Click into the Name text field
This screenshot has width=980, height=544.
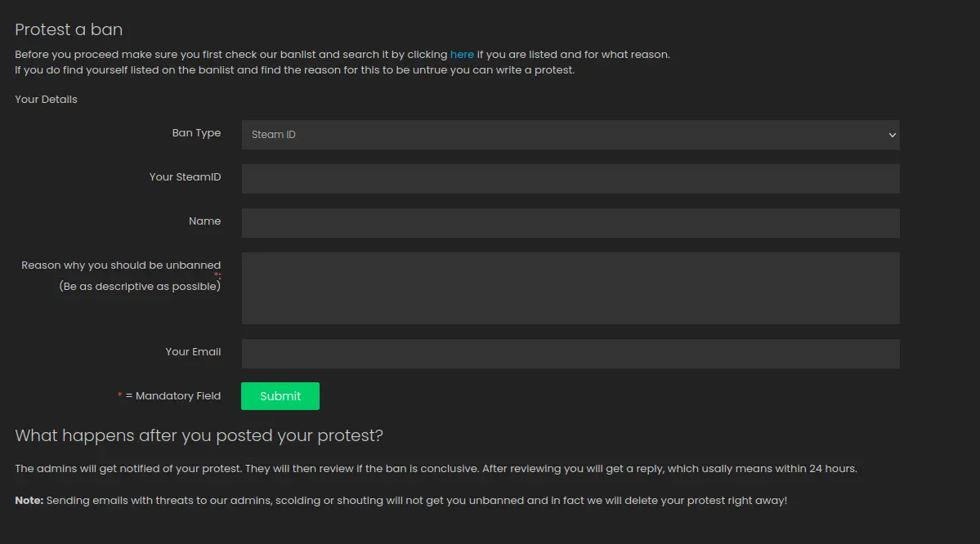click(570, 223)
